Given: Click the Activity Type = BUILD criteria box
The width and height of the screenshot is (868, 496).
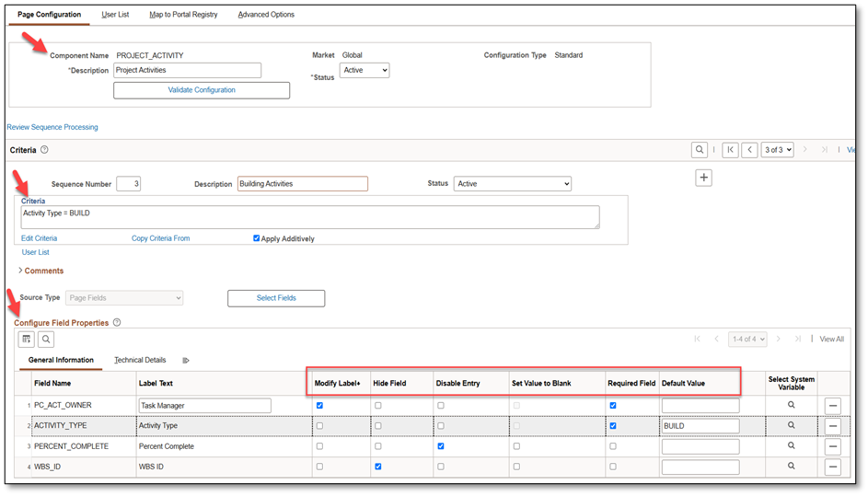Looking at the screenshot, I should 310,217.
